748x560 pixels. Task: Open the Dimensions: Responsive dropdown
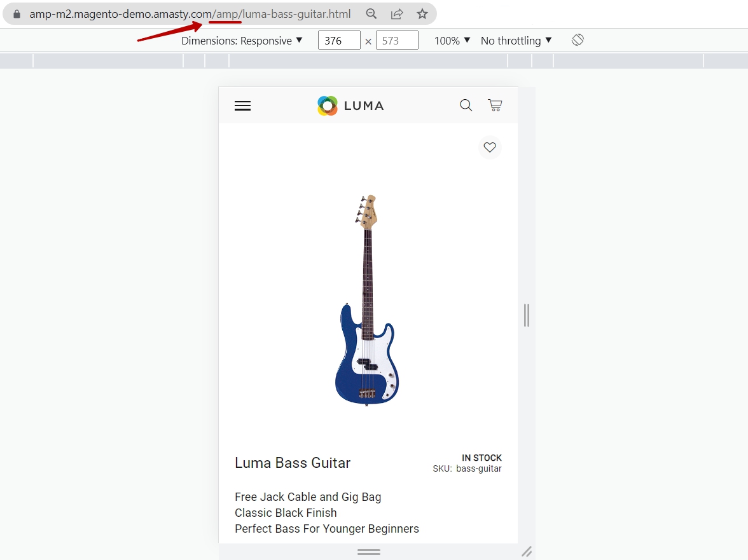pyautogui.click(x=242, y=41)
